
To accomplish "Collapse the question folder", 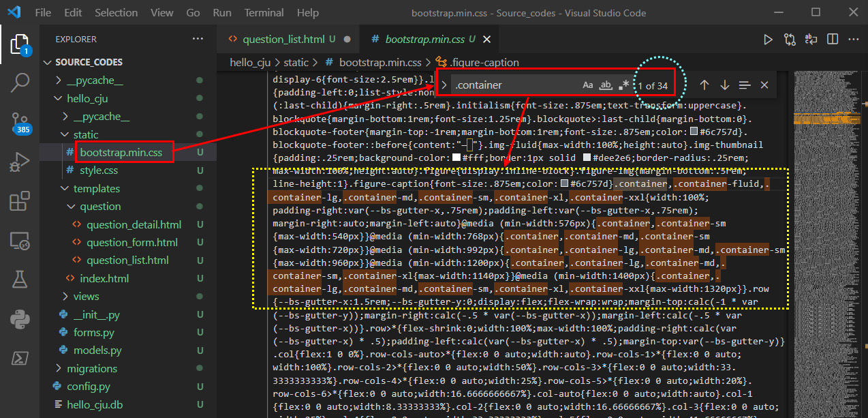I will [x=72, y=207].
